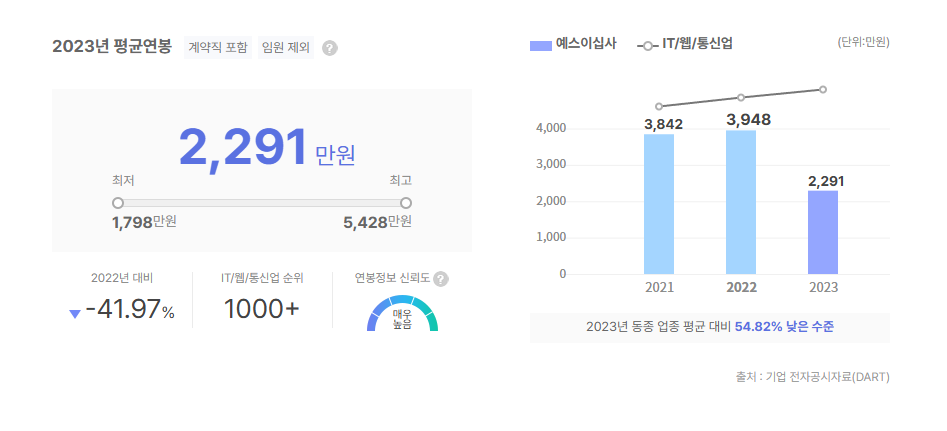
Task: Click the IT/웹/통신업 순위 label
Action: [262, 278]
